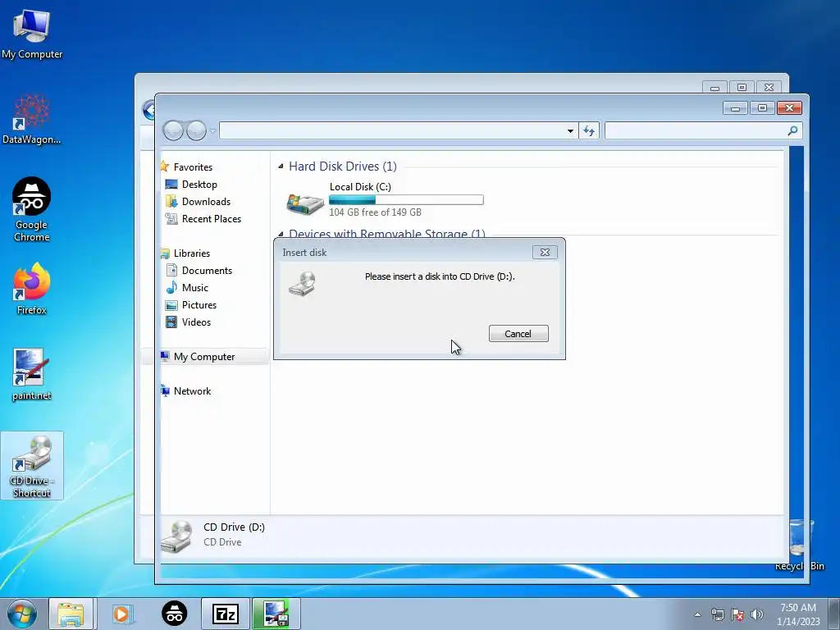Open Desktop in the Favorites list

[x=199, y=185]
